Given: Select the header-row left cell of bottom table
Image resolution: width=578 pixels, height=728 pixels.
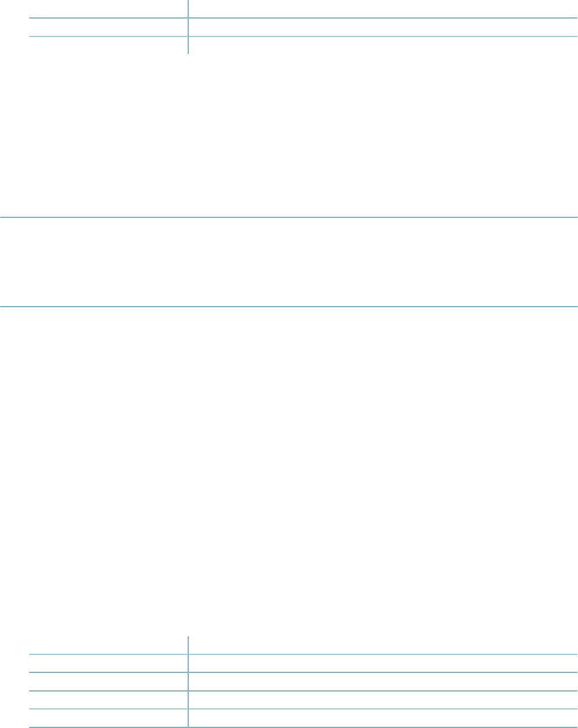Looking at the screenshot, I should pos(108,645).
